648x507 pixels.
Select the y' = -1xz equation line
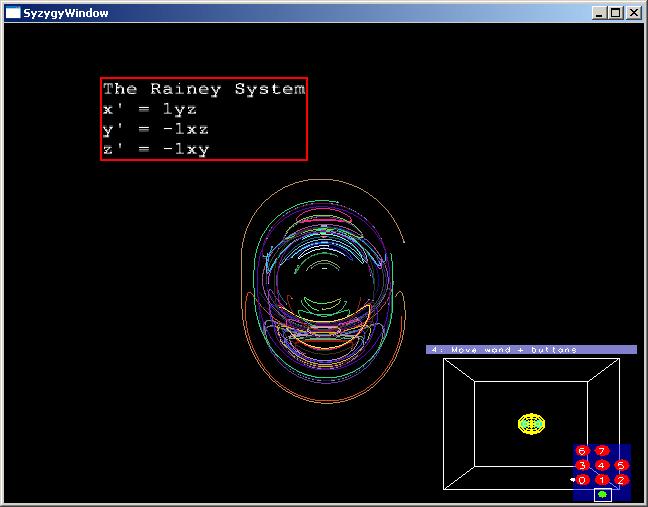point(156,129)
